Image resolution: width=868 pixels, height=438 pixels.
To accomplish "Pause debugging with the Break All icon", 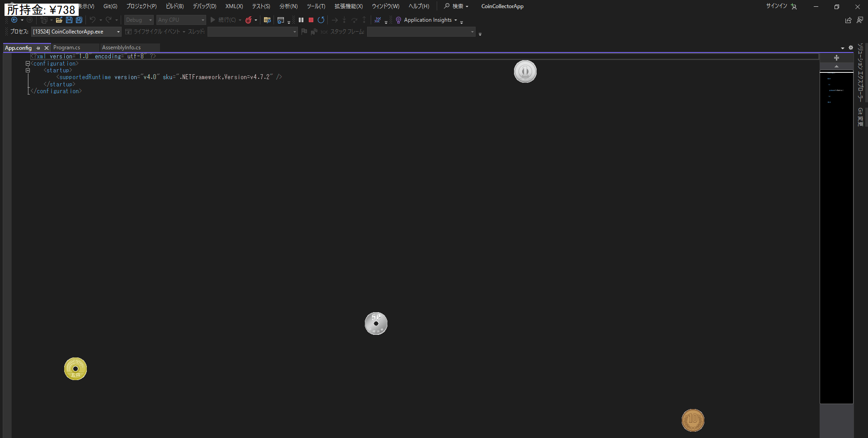I will tap(301, 20).
